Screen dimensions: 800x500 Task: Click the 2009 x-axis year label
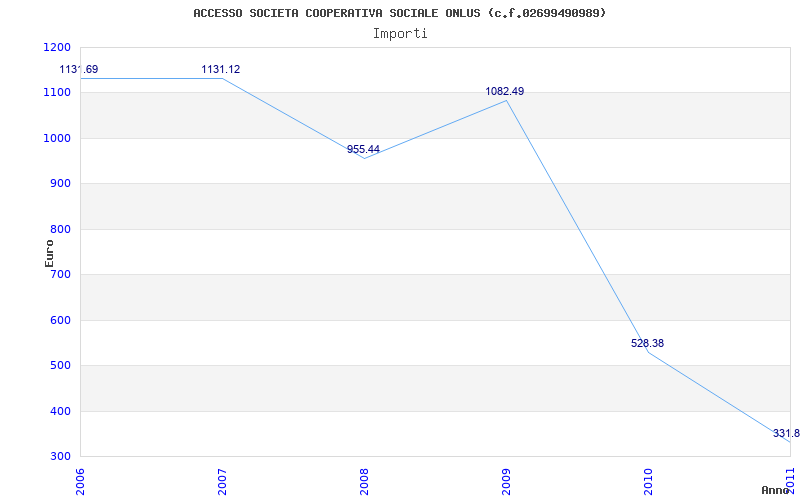506,481
